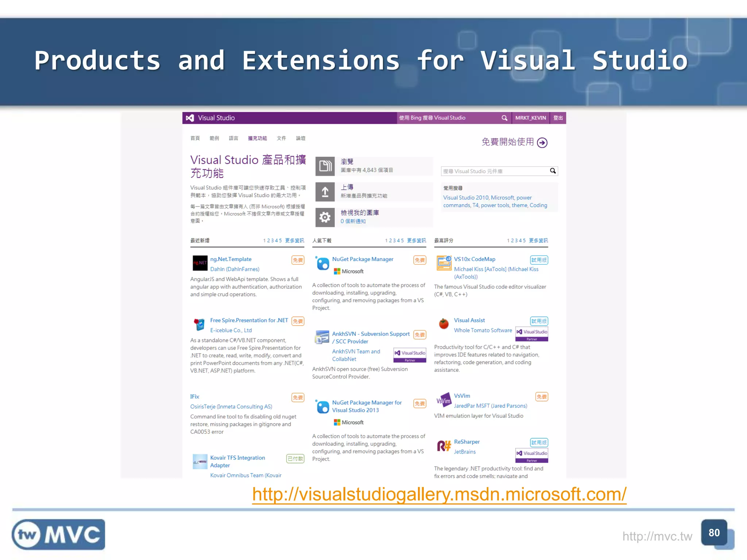Open the NuGet Package Manager title link

pos(363,259)
